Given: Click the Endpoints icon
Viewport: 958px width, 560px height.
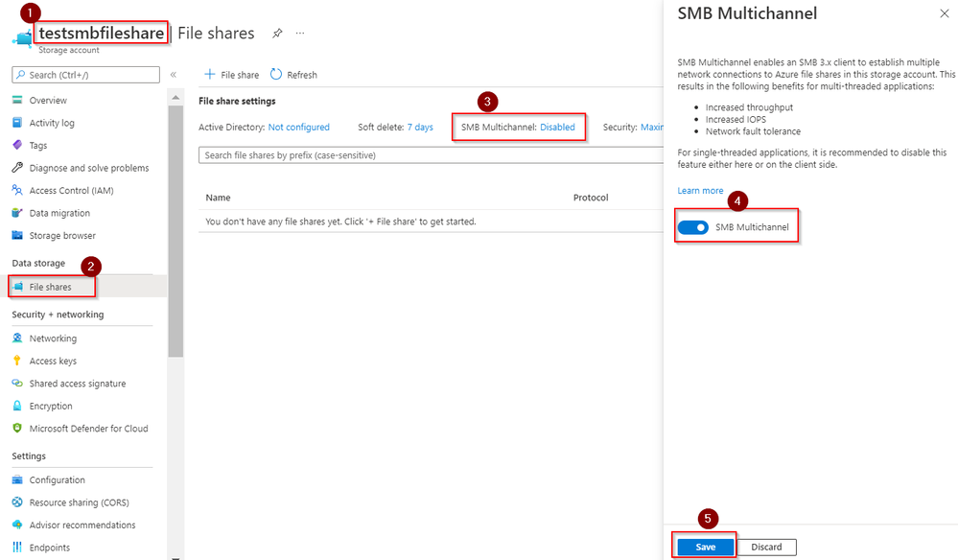Looking at the screenshot, I should coord(17,548).
